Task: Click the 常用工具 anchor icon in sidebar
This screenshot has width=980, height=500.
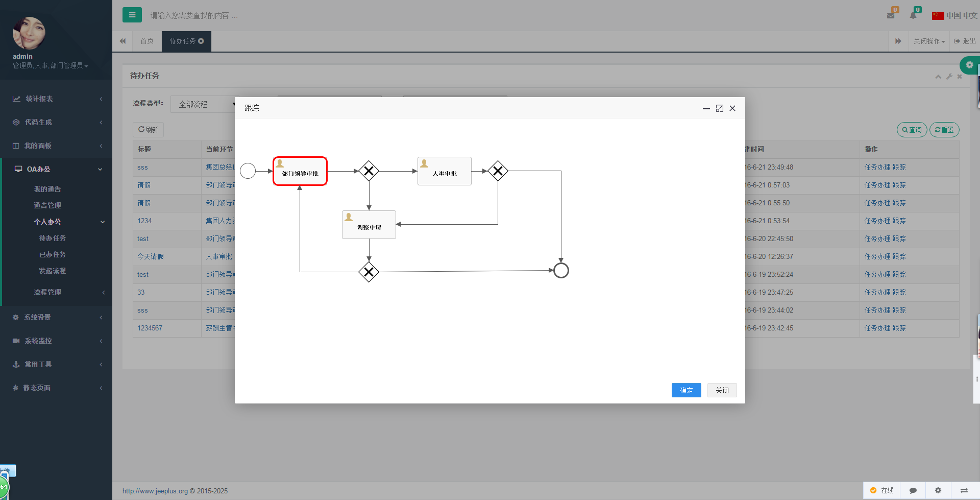Action: coord(16,364)
